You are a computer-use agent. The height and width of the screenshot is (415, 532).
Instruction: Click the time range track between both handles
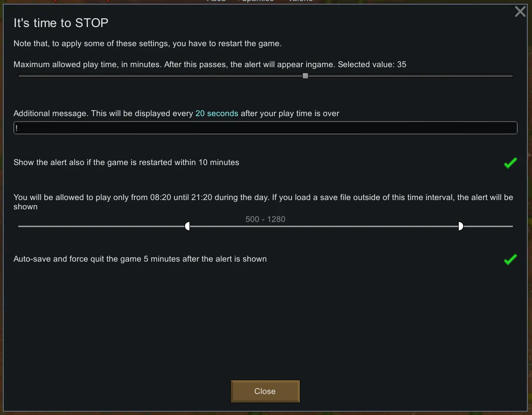click(x=324, y=226)
